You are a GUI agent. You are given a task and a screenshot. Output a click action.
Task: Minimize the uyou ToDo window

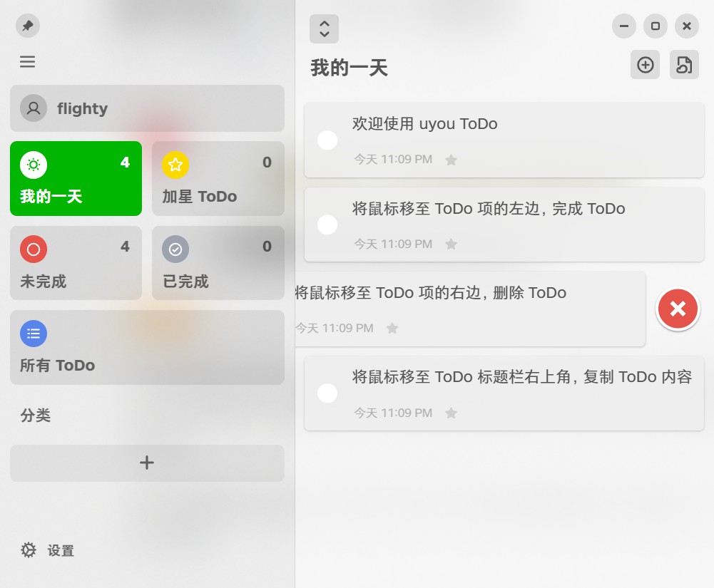tap(624, 26)
